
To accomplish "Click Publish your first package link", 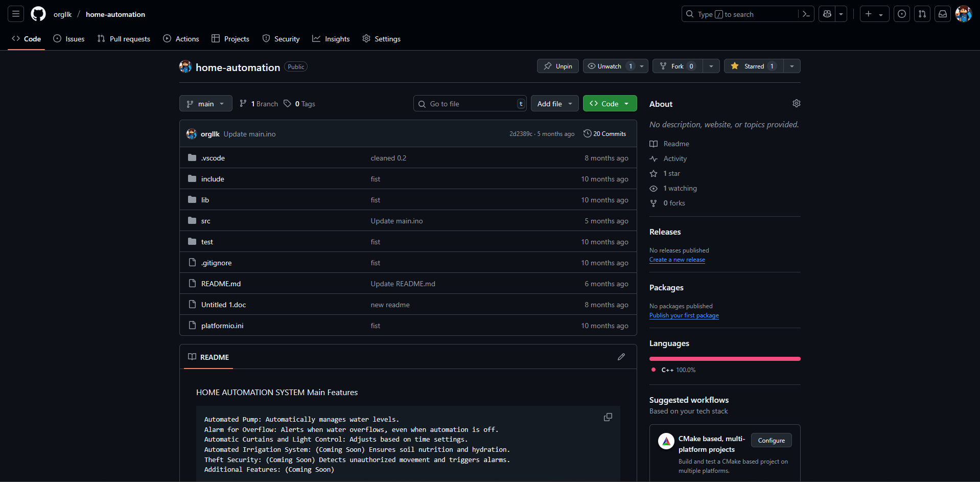I will [684, 315].
